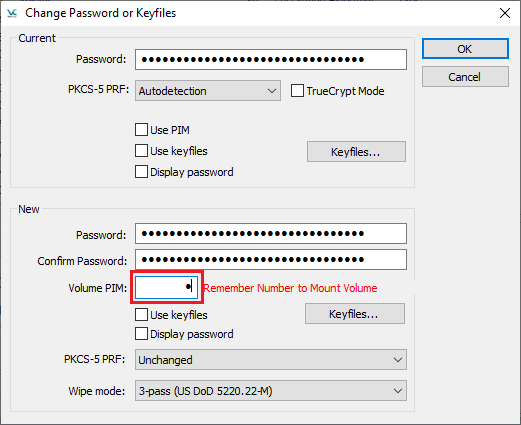Click the OK button
This screenshot has height=425, width=521.
coord(465,49)
